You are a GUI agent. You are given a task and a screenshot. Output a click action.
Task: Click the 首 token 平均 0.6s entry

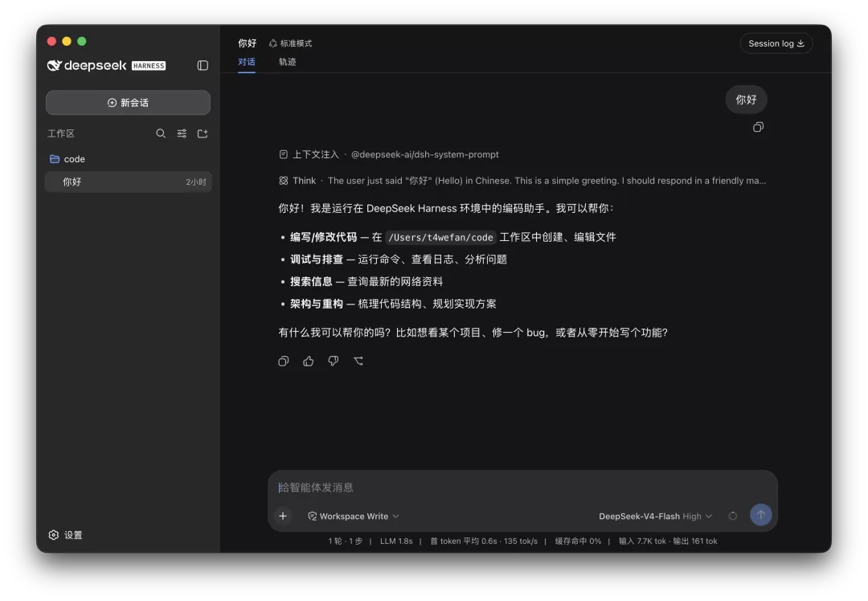click(x=464, y=542)
